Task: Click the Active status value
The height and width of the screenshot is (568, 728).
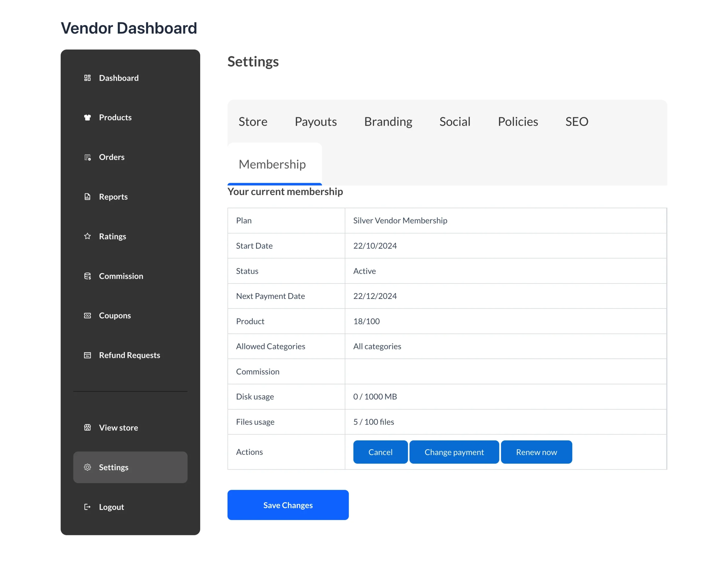Action: pyautogui.click(x=364, y=271)
